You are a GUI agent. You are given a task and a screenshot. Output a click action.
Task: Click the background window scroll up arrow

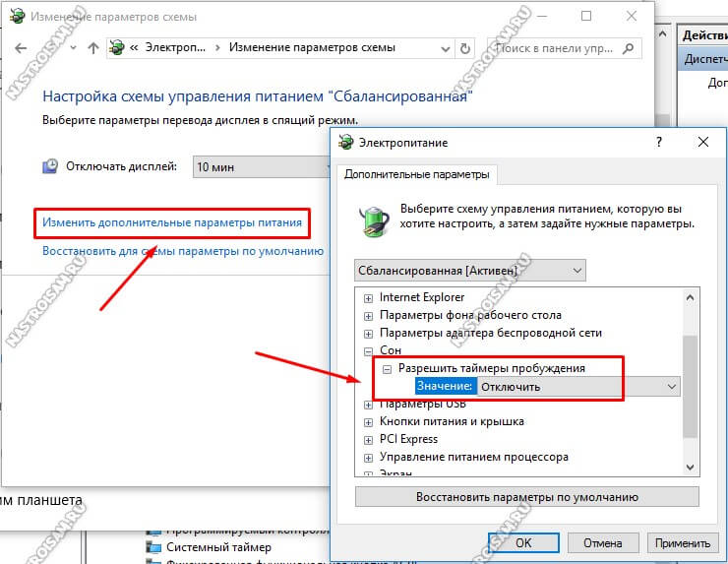[x=662, y=34]
